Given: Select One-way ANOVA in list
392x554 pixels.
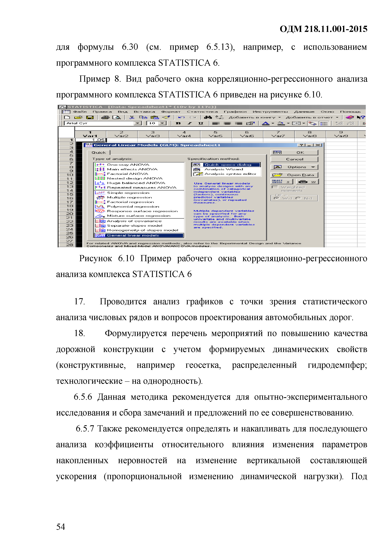Looking at the screenshot, I should pyautogui.click(x=128, y=165).
